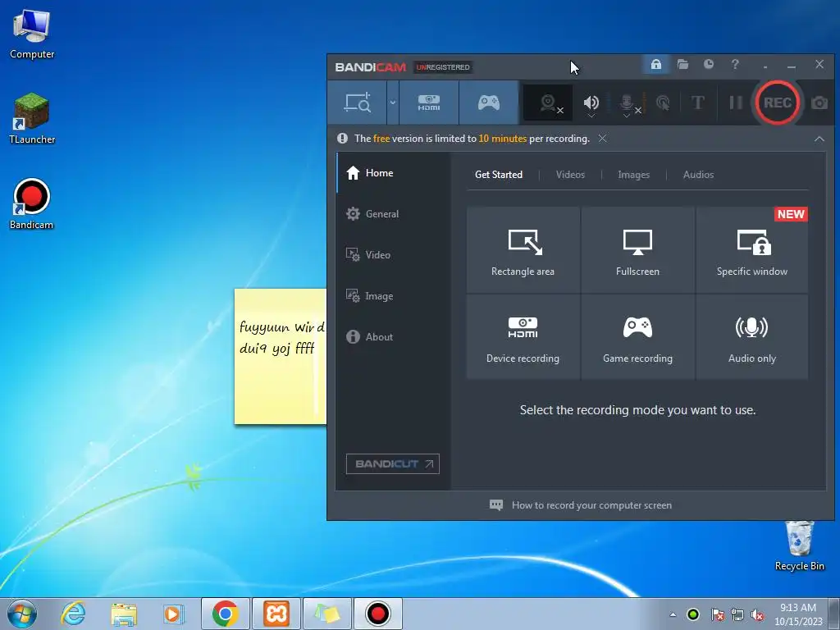Select the Recycle Bin desktop icon

(799, 546)
